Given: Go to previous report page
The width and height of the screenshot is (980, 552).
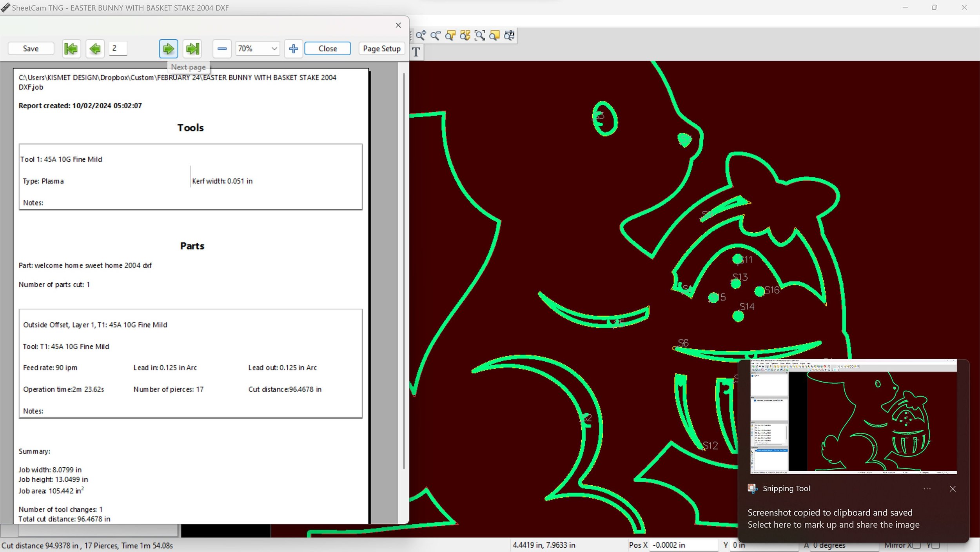Looking at the screenshot, I should pyautogui.click(x=95, y=49).
